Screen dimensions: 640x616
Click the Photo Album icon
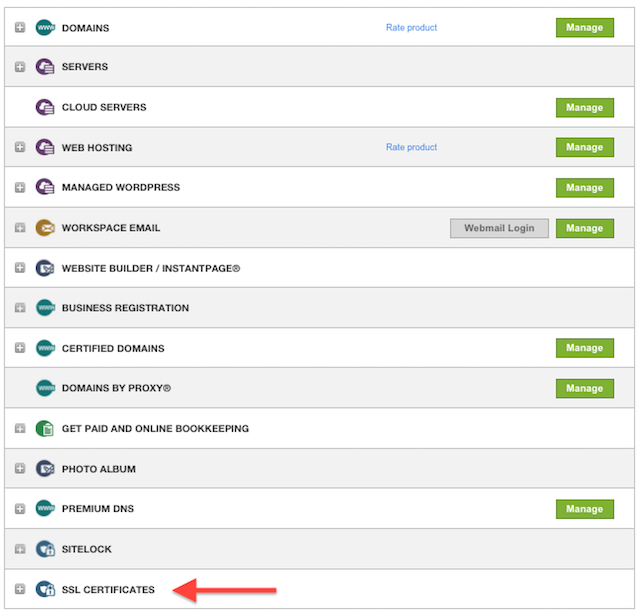click(45, 468)
